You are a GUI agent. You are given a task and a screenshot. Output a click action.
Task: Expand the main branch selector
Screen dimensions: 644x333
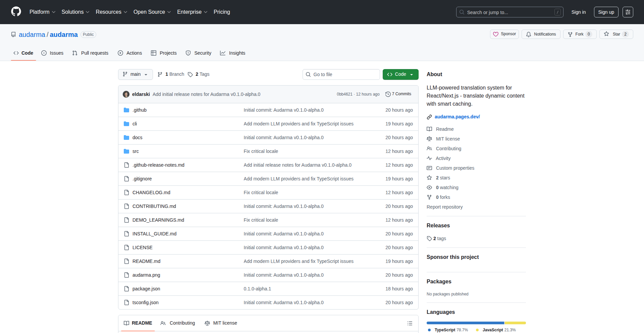click(135, 74)
